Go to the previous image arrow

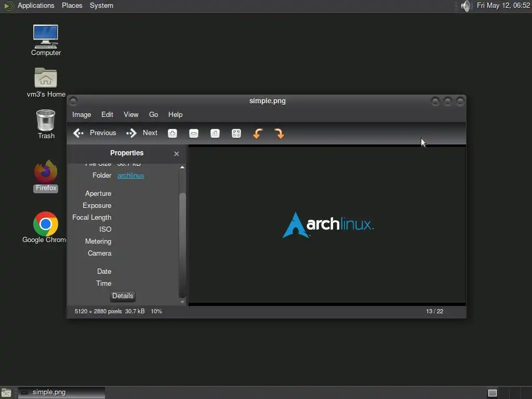click(x=78, y=133)
